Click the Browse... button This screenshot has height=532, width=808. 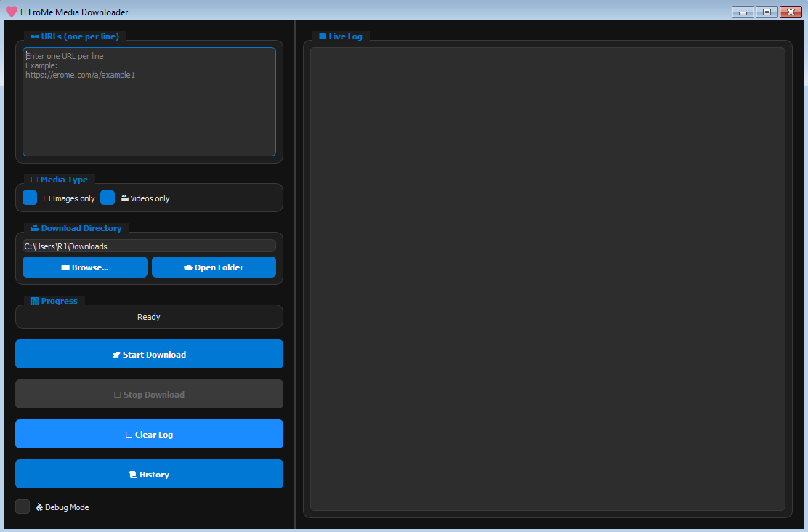[85, 267]
